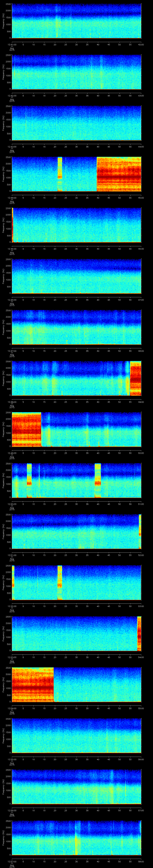Click Frequency (Hz) axis label of top spectrogram
Viewport: 153px width, 868px height.
pyautogui.click(x=3, y=21)
